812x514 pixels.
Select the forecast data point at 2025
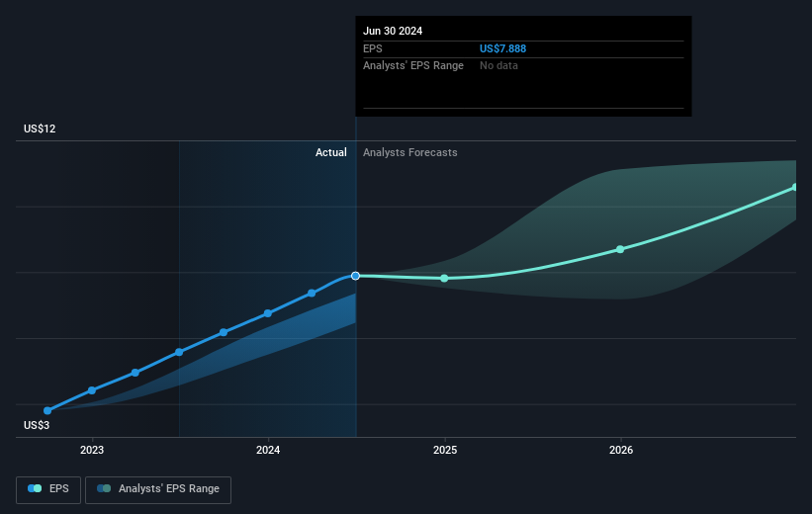pos(444,279)
